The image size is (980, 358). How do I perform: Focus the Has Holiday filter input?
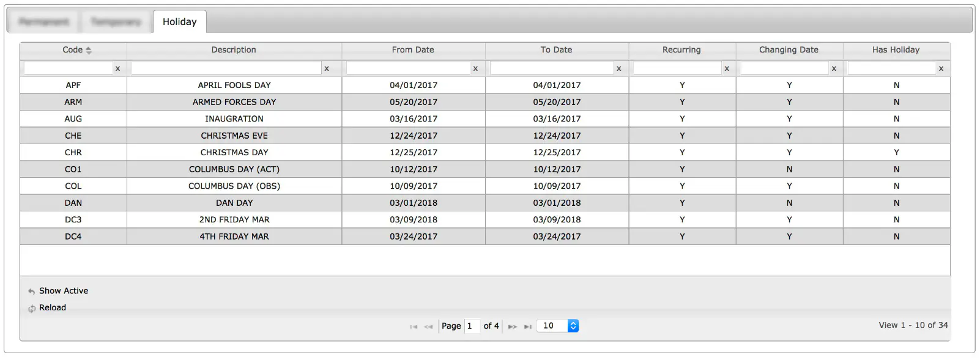891,68
